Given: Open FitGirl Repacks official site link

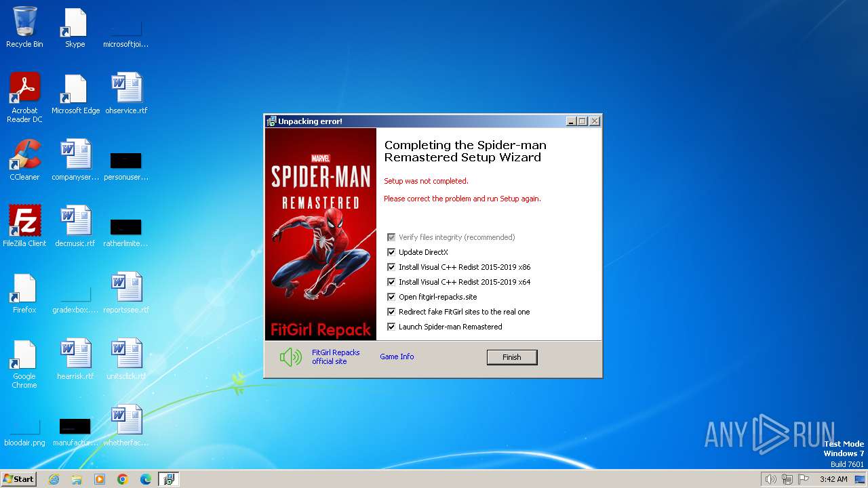Looking at the screenshot, I should (336, 357).
